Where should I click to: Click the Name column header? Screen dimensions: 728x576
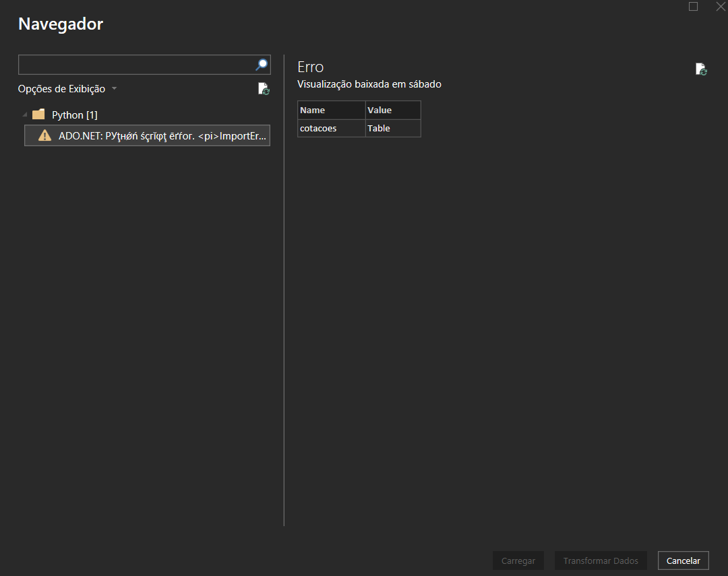coord(332,110)
